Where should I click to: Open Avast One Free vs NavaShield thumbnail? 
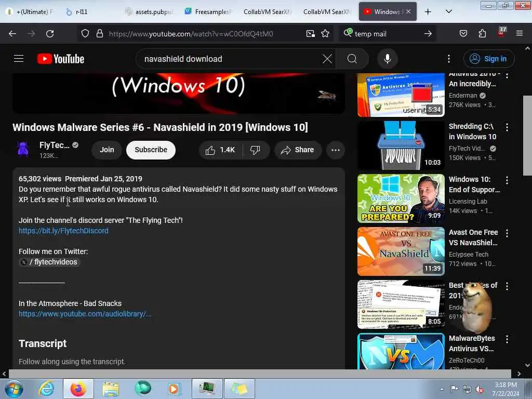[x=401, y=251]
